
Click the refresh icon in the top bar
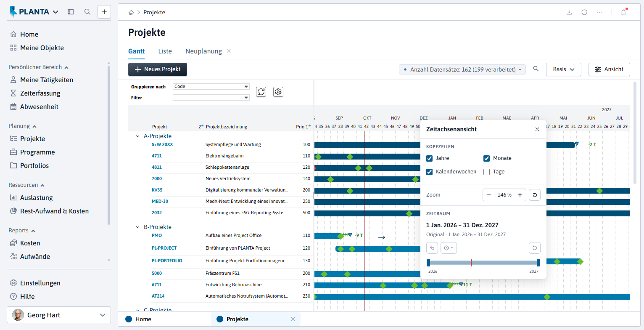tap(584, 12)
